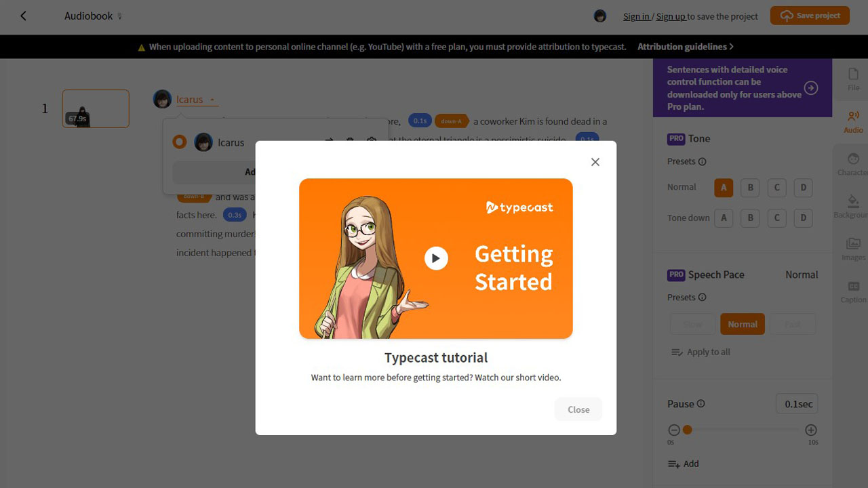
Task: Open the Sign in link
Action: click(636, 16)
